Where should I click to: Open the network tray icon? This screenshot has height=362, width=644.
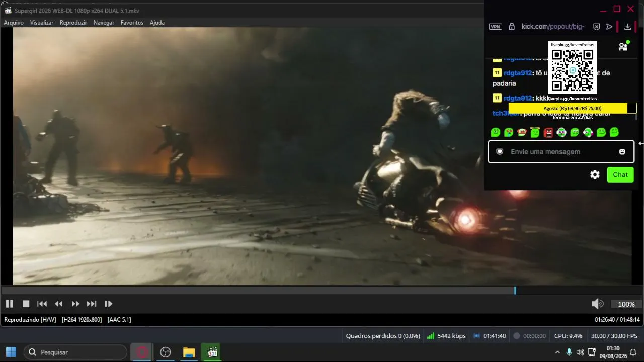click(x=592, y=352)
